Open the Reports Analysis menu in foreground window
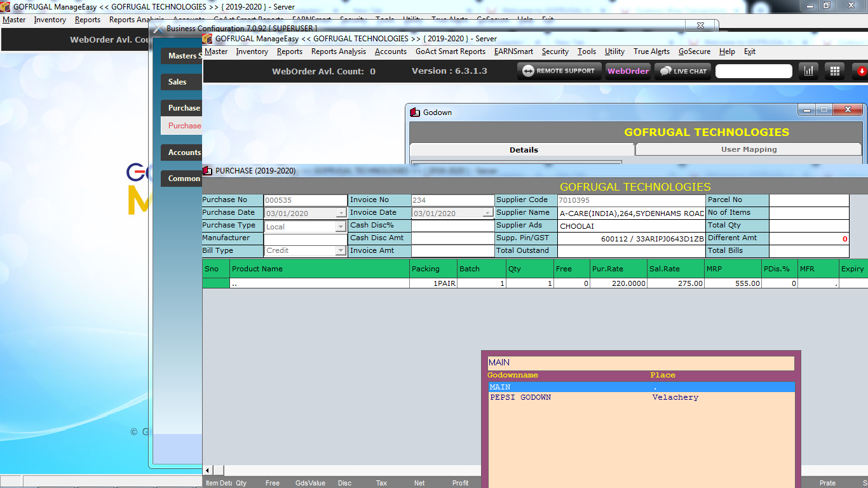This screenshot has height=488, width=868. pos(339,51)
